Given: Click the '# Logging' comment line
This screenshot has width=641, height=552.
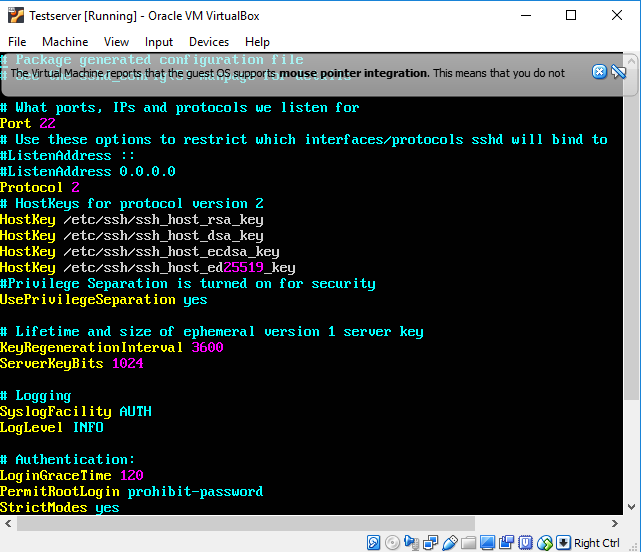Looking at the screenshot, I should click(36, 395).
